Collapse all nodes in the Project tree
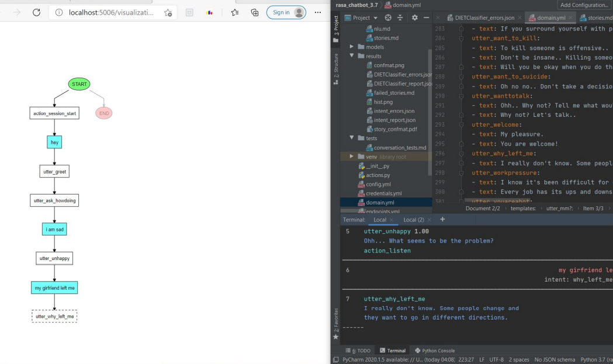The width and height of the screenshot is (613, 364). 401,18
